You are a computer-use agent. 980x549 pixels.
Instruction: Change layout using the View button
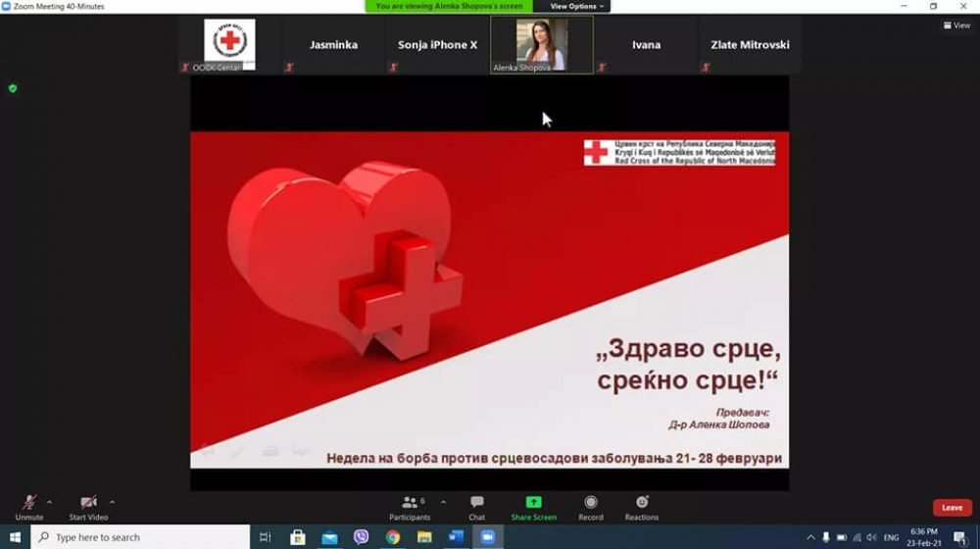(x=956, y=25)
